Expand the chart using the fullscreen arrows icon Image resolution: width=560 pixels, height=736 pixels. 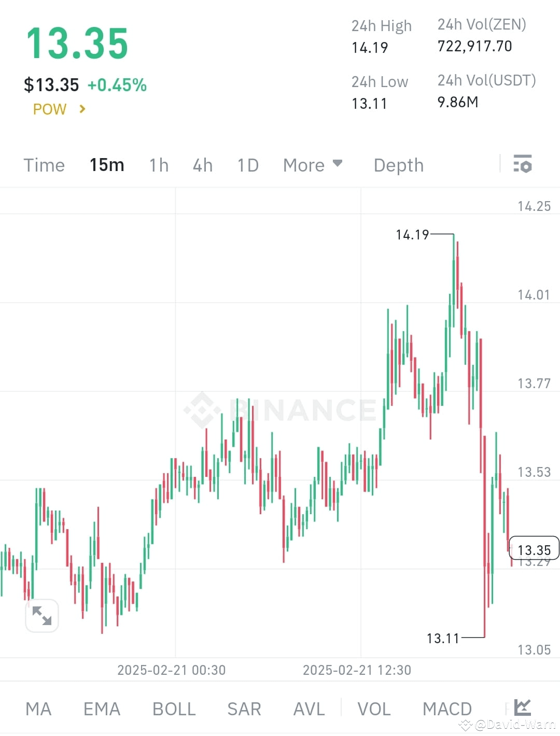click(x=41, y=616)
